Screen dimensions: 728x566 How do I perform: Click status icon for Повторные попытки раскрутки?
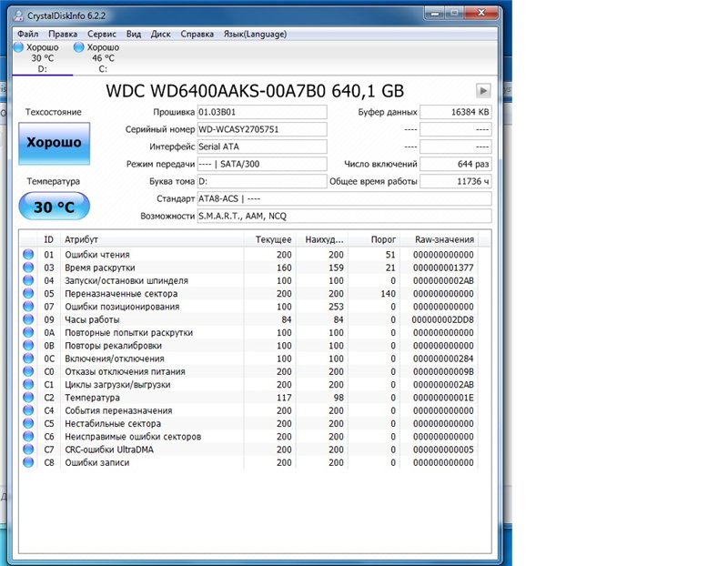point(28,332)
